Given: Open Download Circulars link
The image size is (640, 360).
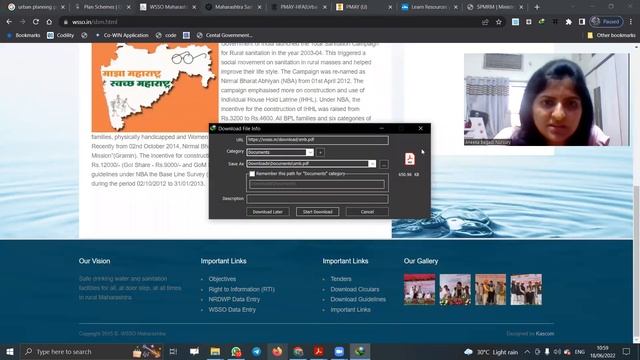Looking at the screenshot, I should pyautogui.click(x=355, y=289).
